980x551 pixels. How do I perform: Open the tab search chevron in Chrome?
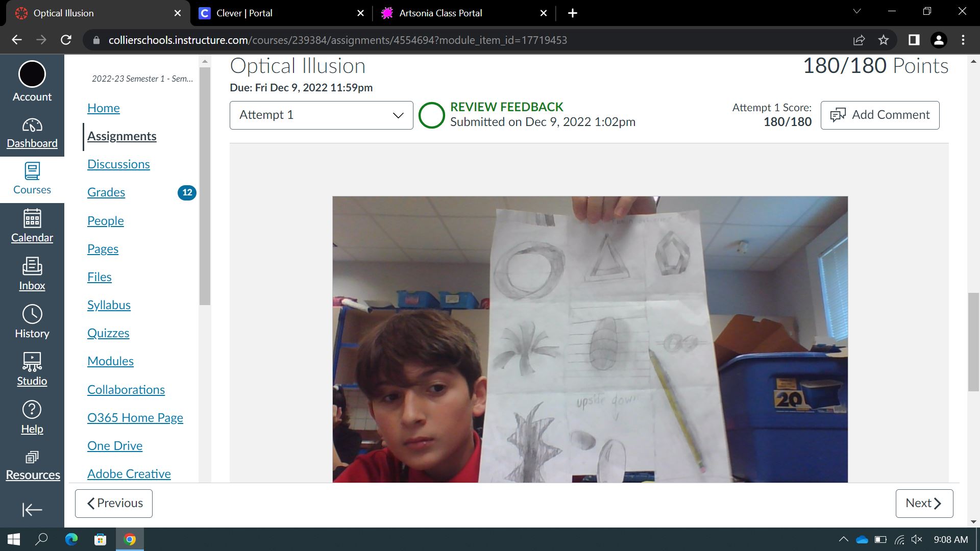tap(857, 12)
